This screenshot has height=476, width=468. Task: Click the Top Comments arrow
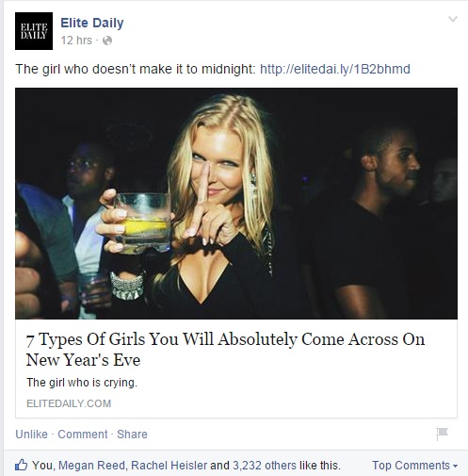[x=455, y=466]
